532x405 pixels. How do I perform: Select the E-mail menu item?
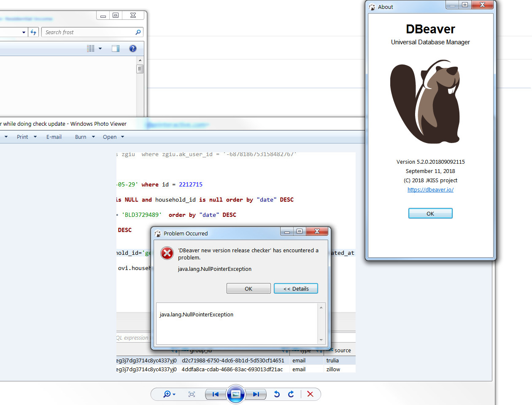point(54,137)
